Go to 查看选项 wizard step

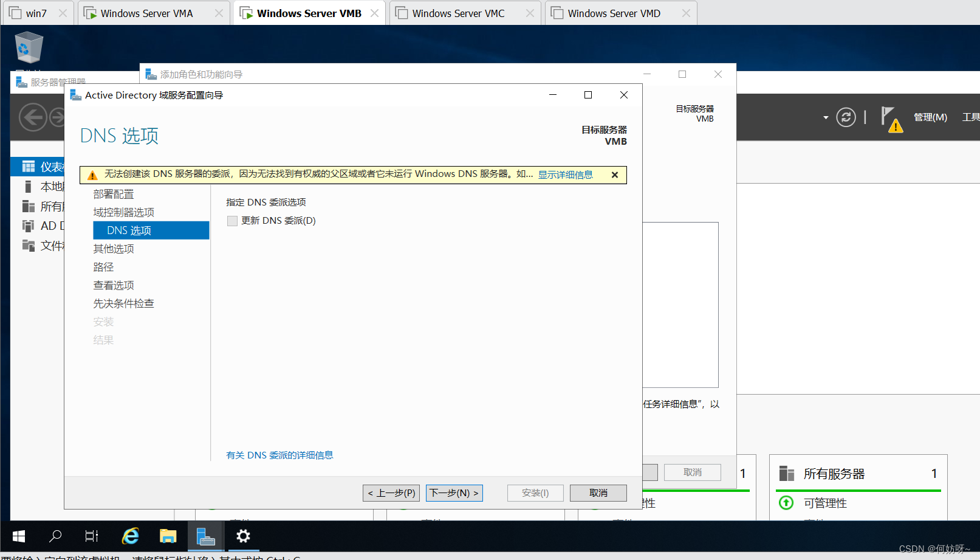114,285
